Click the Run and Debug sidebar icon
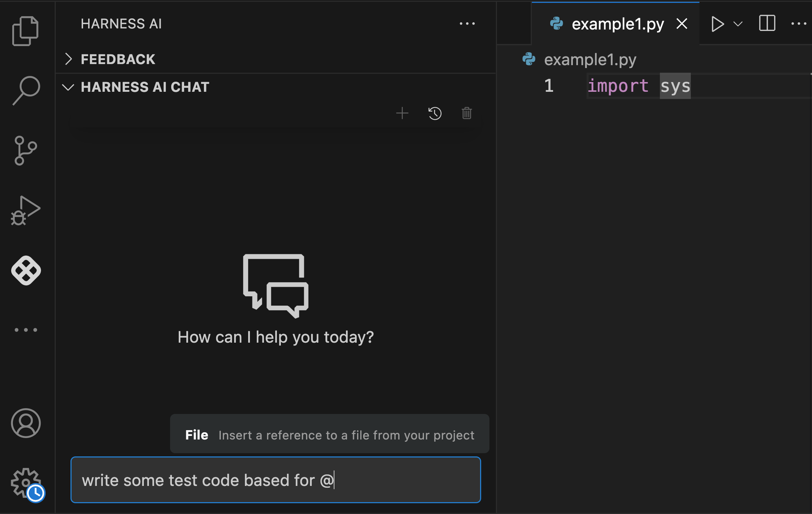The width and height of the screenshot is (812, 514). (x=27, y=210)
